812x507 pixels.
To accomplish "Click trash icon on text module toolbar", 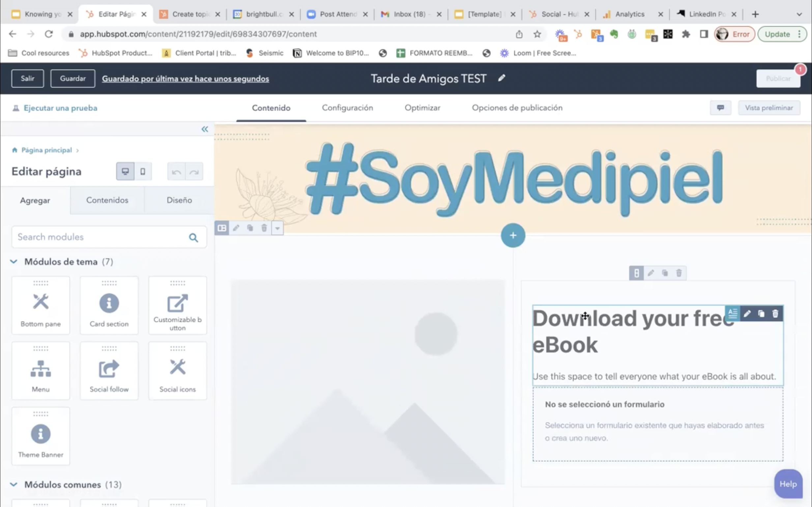I will (x=775, y=314).
